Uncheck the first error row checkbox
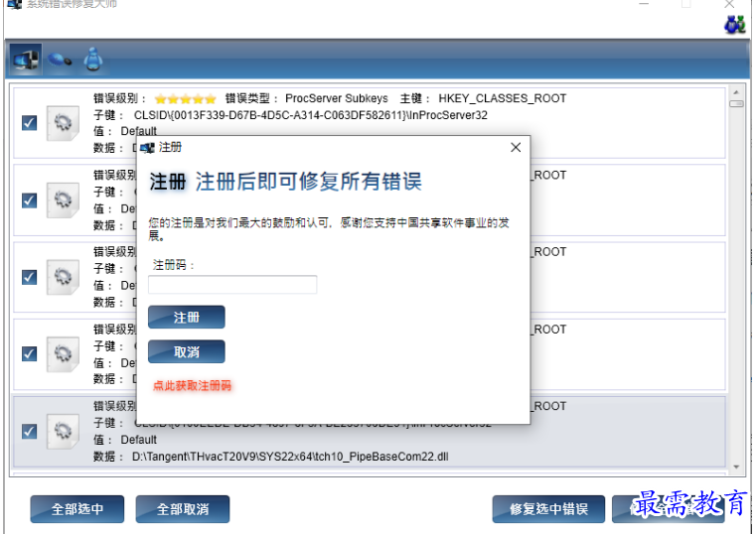 pos(30,123)
